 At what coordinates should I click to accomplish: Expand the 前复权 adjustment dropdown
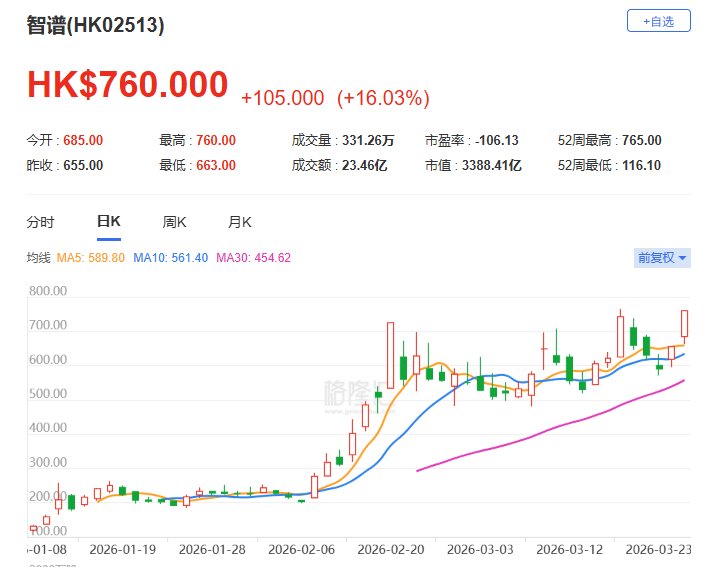[662, 258]
